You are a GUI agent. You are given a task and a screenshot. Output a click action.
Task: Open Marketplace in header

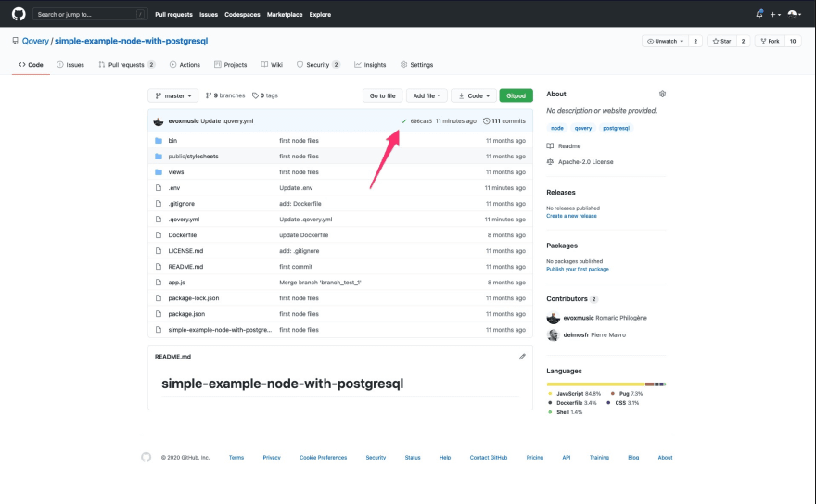point(284,15)
